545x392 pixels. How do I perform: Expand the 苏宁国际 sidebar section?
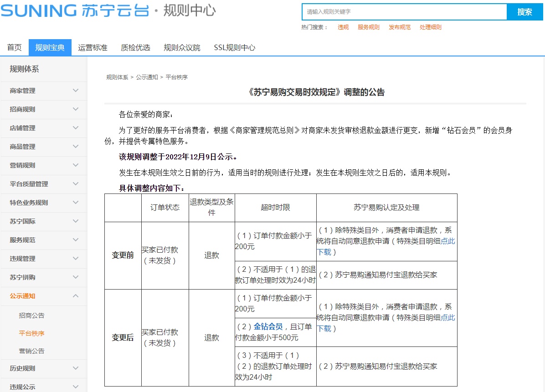click(44, 222)
